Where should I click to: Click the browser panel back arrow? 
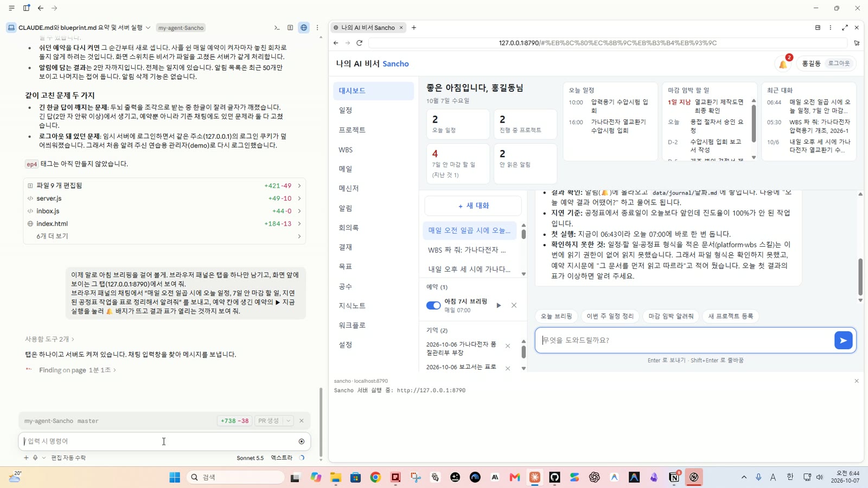336,43
